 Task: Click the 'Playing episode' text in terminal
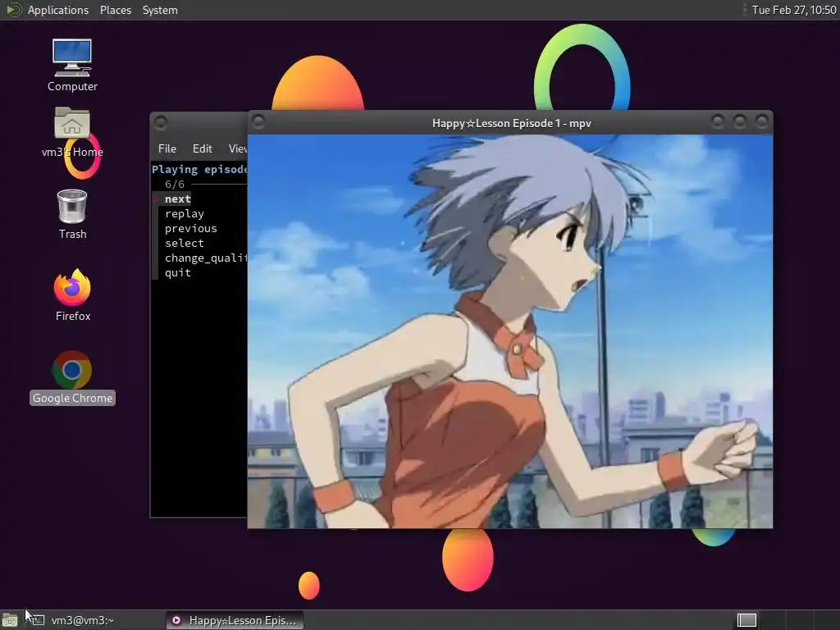click(x=199, y=169)
